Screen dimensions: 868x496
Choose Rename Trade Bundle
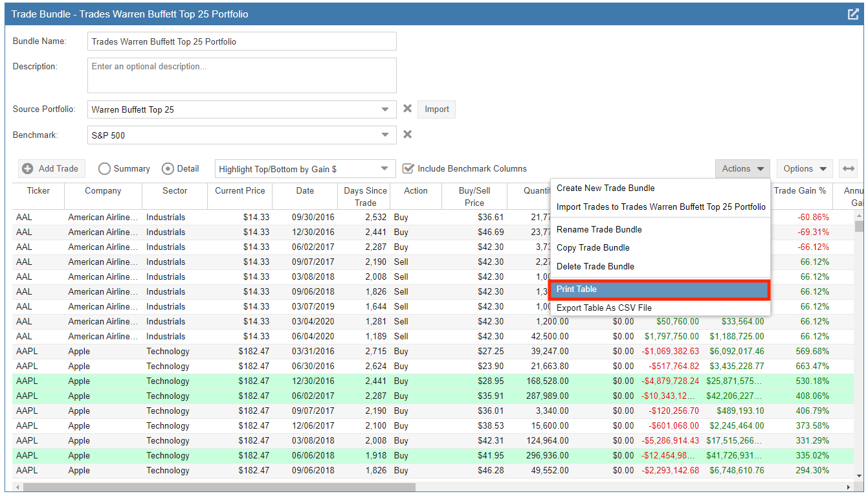(x=660, y=229)
